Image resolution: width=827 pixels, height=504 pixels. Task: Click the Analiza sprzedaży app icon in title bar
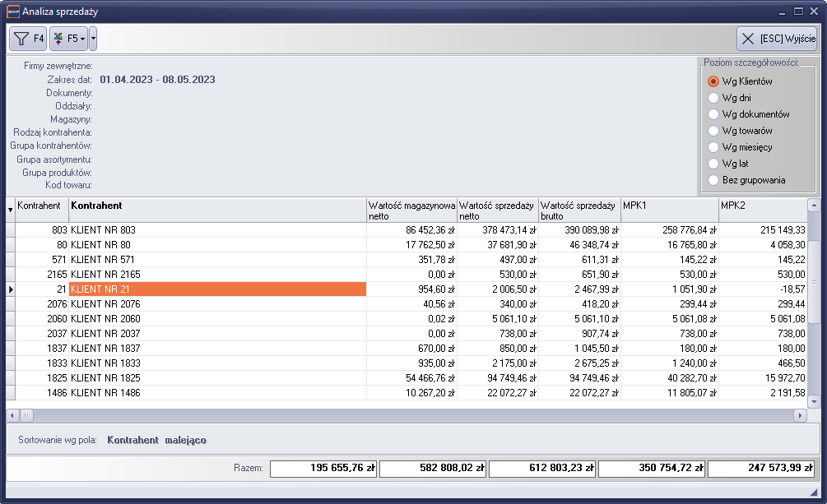point(12,12)
